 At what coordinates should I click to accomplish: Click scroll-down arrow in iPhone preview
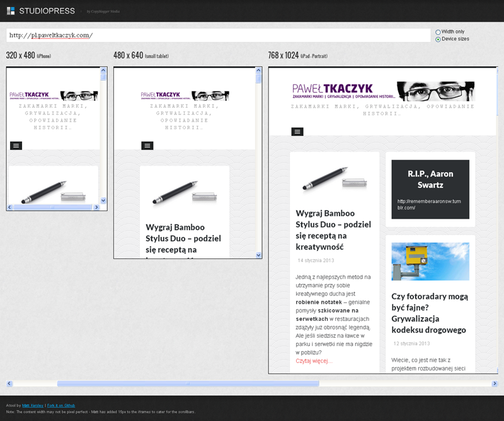pyautogui.click(x=103, y=200)
